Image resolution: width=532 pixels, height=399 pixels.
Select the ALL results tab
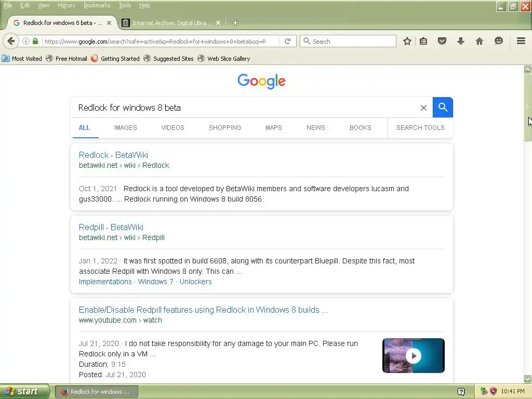click(84, 128)
